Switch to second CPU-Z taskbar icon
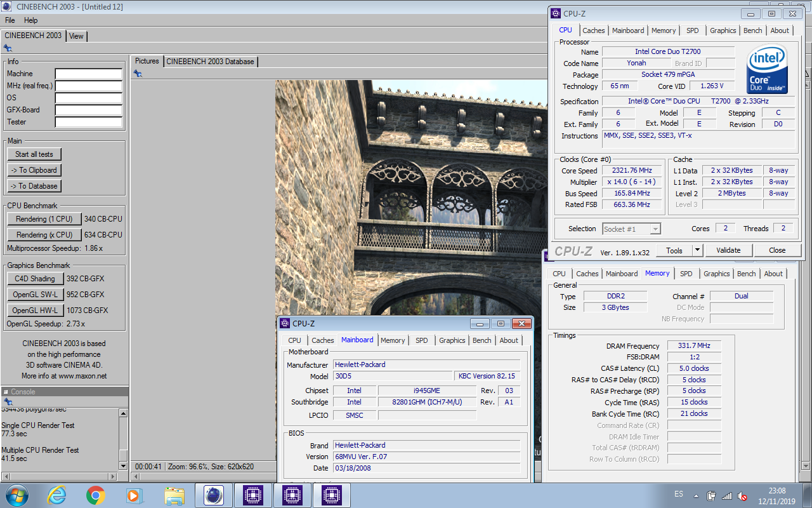812x508 pixels. point(292,495)
